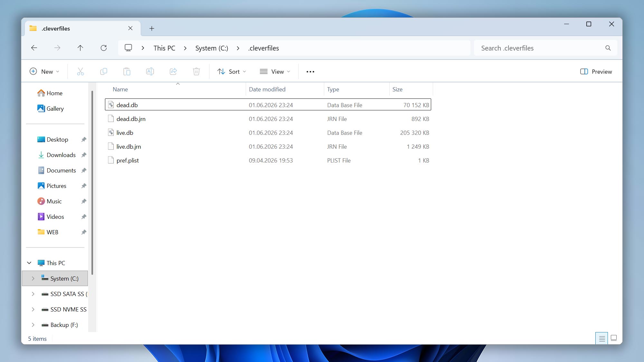Open the New dropdown menu
The height and width of the screenshot is (362, 644).
tap(44, 71)
